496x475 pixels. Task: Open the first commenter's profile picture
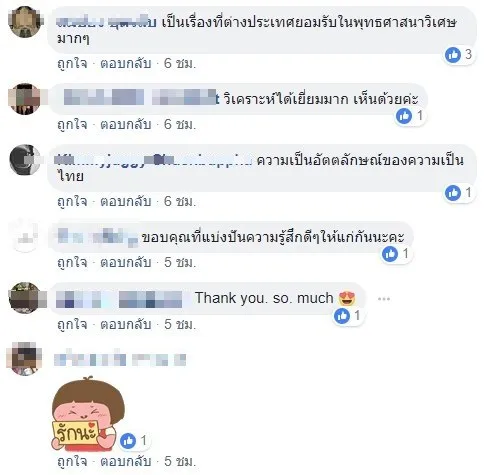point(24,22)
